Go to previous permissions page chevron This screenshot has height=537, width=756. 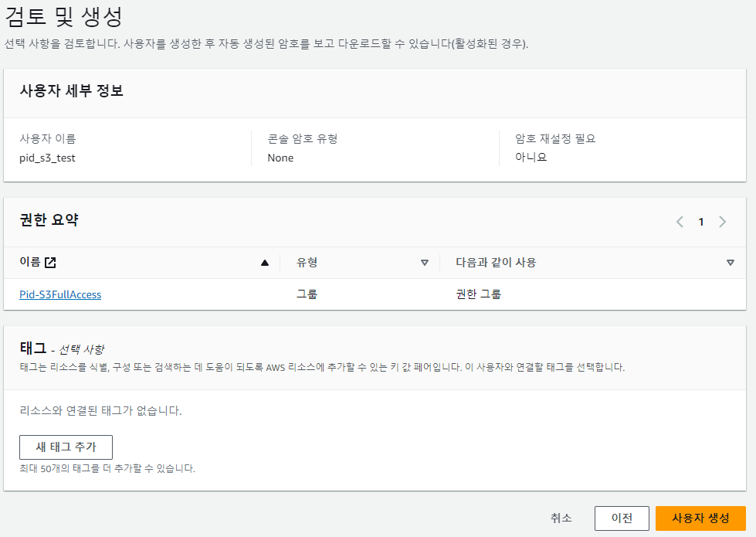pyautogui.click(x=680, y=222)
